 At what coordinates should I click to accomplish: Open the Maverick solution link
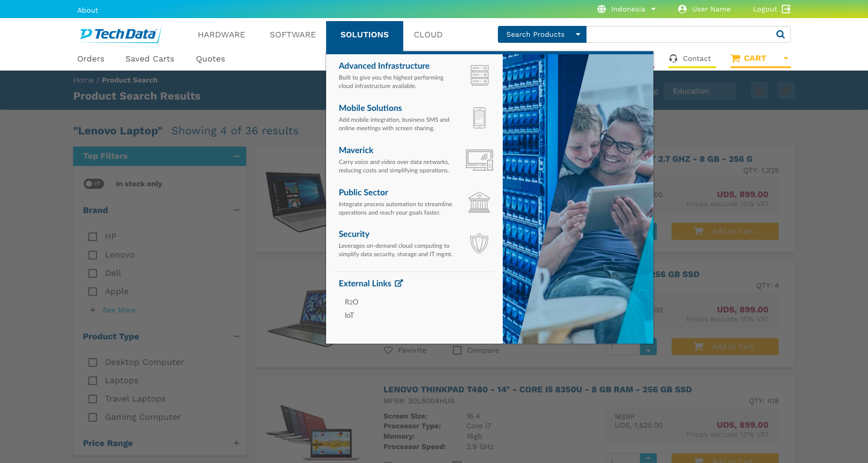(x=356, y=150)
